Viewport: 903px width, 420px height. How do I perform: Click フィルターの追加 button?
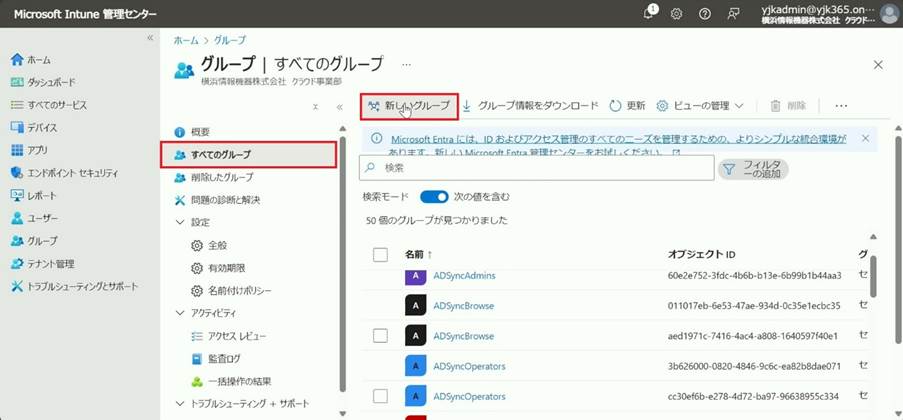(x=753, y=169)
